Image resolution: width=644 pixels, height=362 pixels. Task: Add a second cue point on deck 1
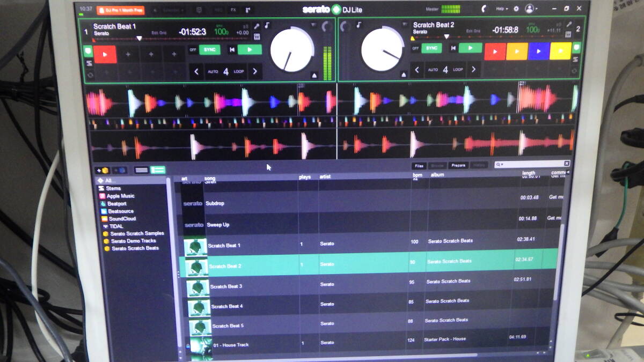tap(128, 54)
